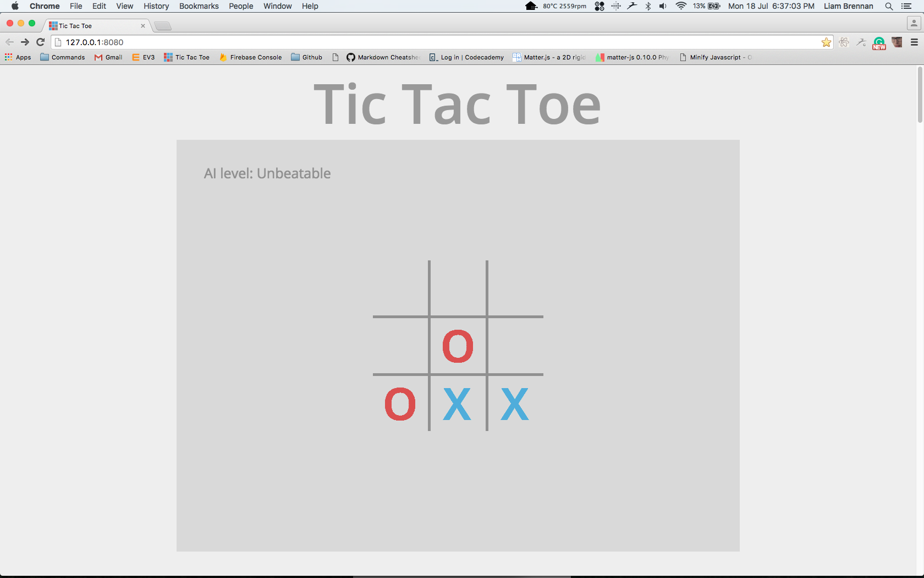924x578 pixels.
Task: Open a new tab button
Action: tap(163, 26)
